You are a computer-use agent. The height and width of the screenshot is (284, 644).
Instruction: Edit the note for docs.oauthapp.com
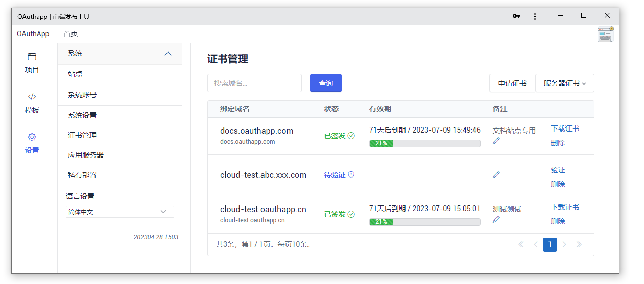pyautogui.click(x=496, y=141)
